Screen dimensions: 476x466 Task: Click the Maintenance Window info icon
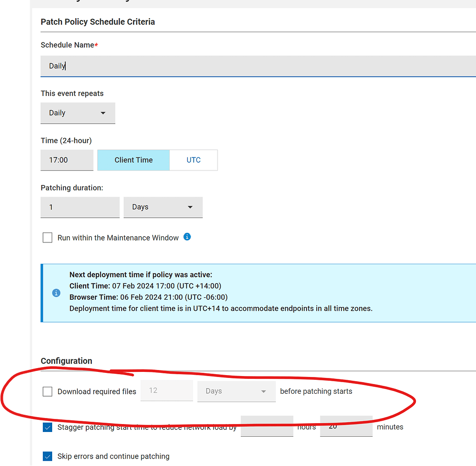(187, 237)
